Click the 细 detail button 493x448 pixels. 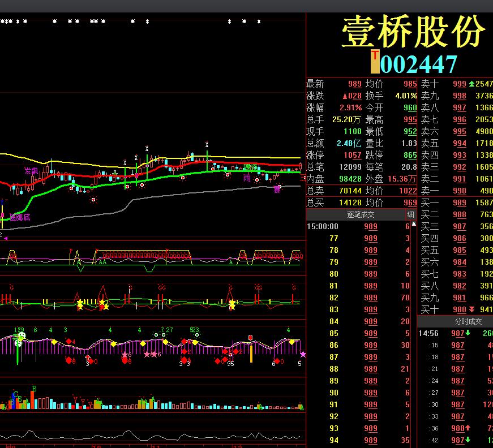[411, 215]
